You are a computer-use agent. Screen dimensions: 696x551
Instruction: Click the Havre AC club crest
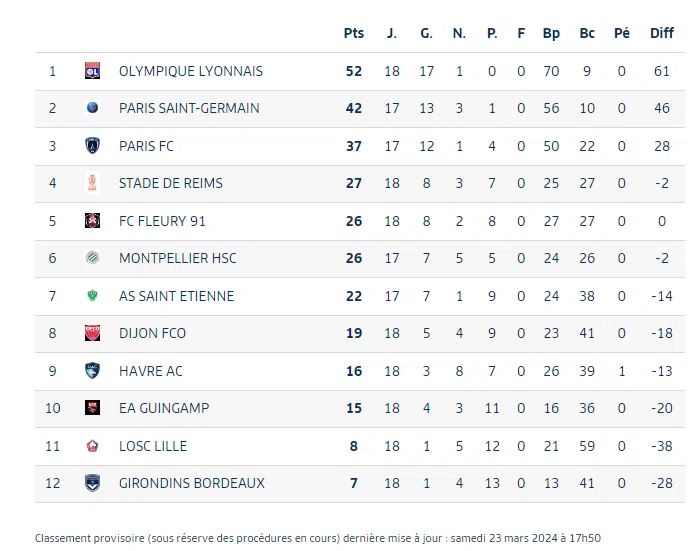point(93,371)
